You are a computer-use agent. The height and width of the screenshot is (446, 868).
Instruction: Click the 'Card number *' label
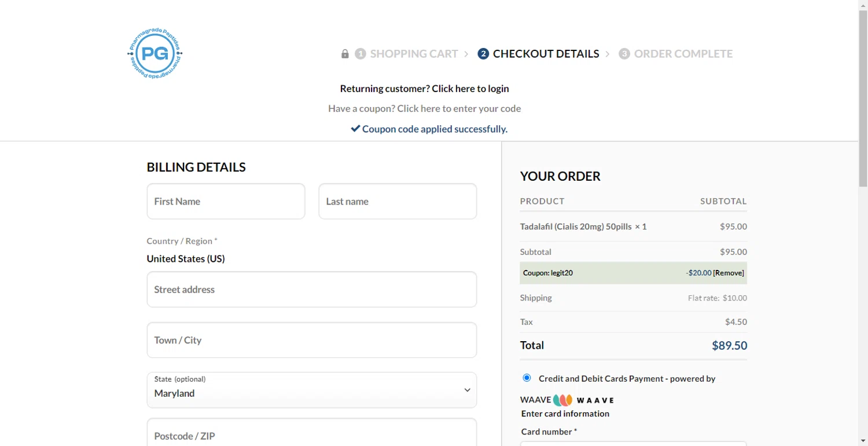click(x=549, y=432)
